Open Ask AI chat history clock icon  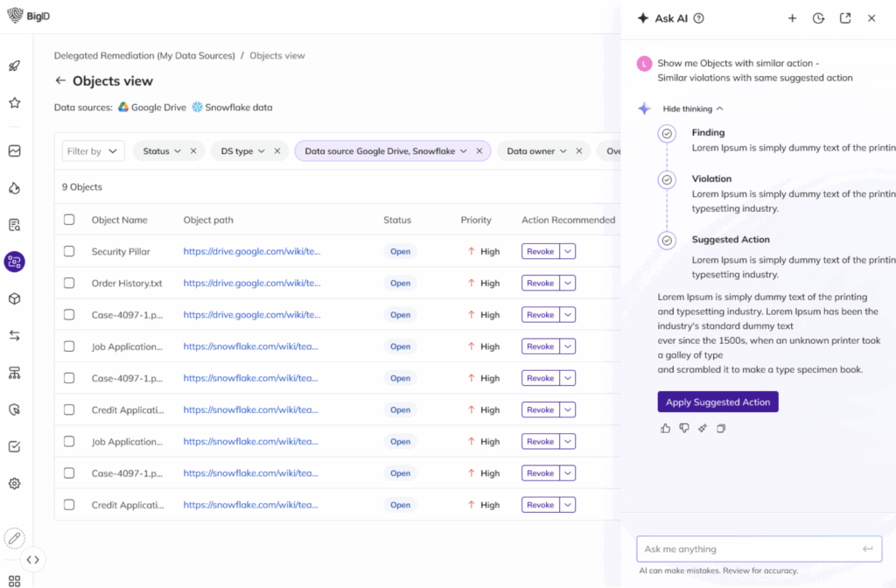pyautogui.click(x=818, y=18)
